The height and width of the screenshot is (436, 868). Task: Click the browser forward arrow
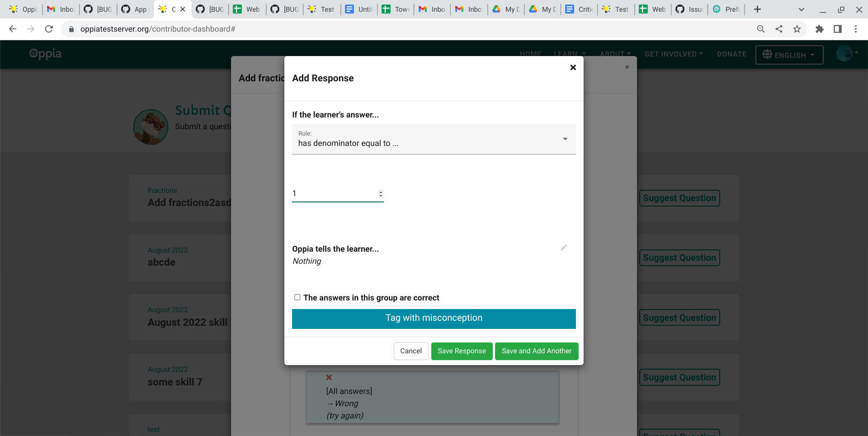click(x=31, y=29)
